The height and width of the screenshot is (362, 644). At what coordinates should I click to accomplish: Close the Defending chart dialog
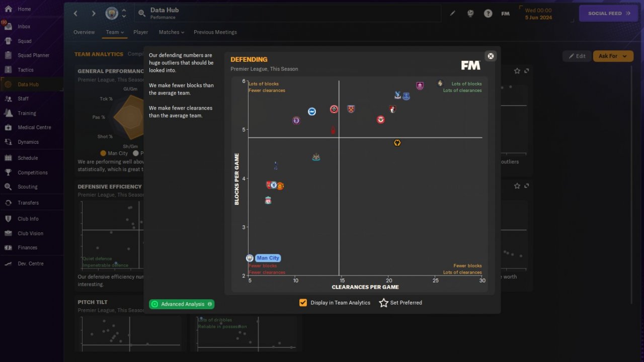click(x=491, y=56)
